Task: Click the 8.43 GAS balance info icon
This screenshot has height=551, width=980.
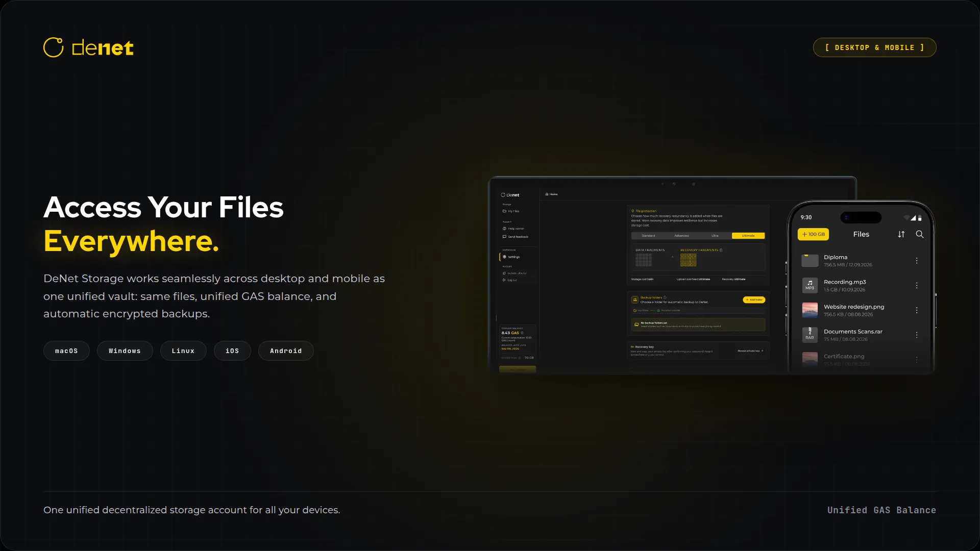Action: (x=522, y=333)
